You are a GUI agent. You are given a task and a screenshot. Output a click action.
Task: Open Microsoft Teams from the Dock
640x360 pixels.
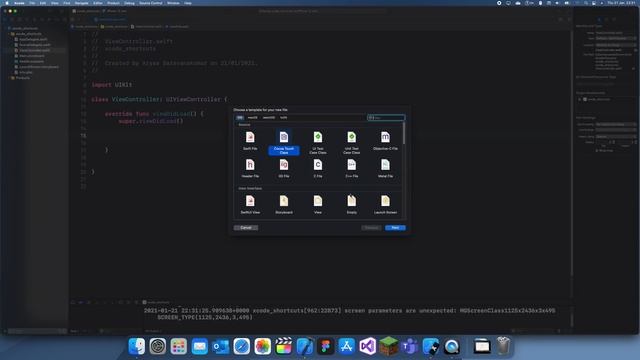(410, 346)
